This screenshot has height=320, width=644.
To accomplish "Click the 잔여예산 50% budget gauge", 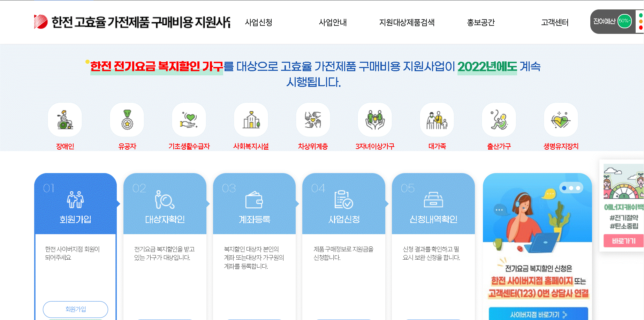I will [x=613, y=22].
